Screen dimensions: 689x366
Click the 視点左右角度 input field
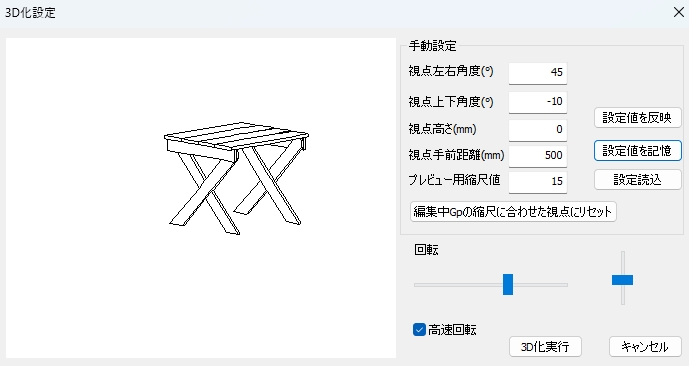(x=538, y=72)
